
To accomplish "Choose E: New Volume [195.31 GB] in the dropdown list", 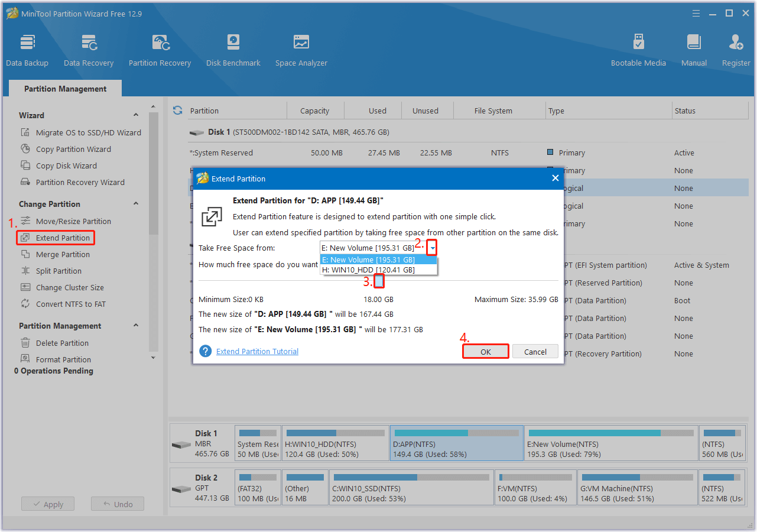I will coord(378,259).
